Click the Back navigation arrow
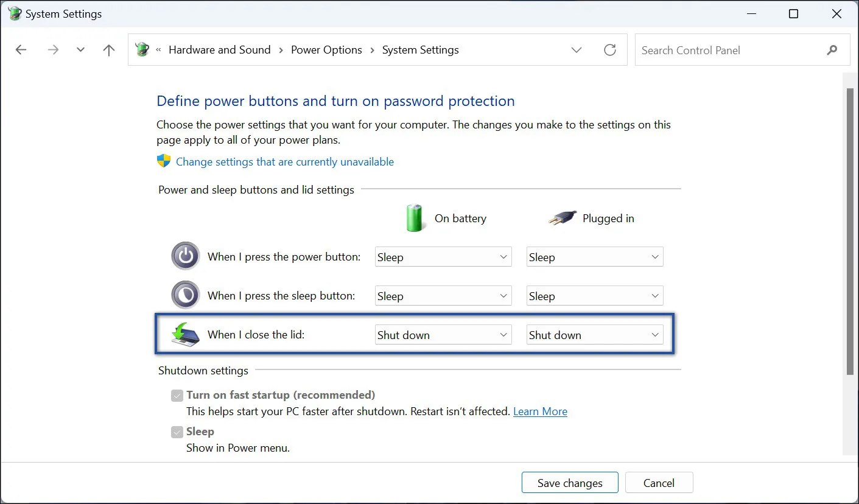 point(21,50)
